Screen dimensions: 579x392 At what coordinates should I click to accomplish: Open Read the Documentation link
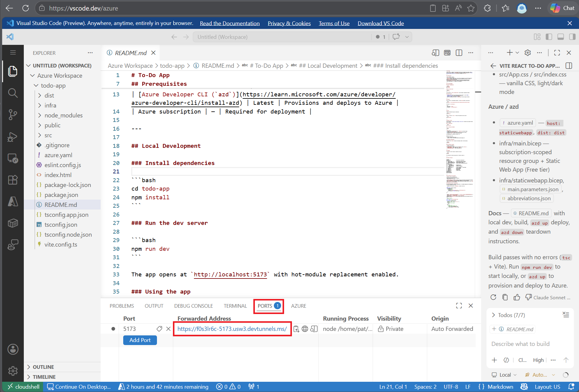[x=230, y=23]
